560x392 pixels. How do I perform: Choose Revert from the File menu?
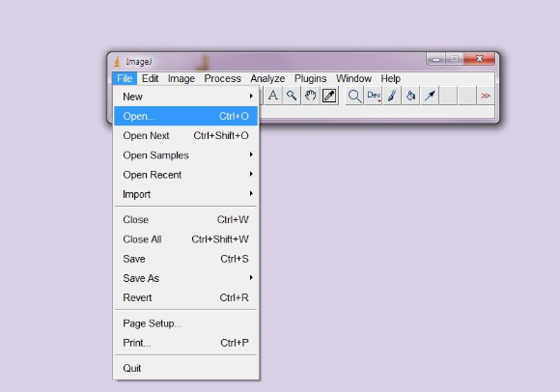pyautogui.click(x=185, y=297)
